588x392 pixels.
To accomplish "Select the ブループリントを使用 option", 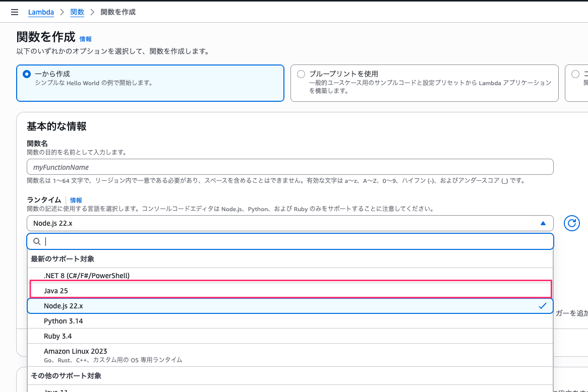I will click(x=301, y=74).
